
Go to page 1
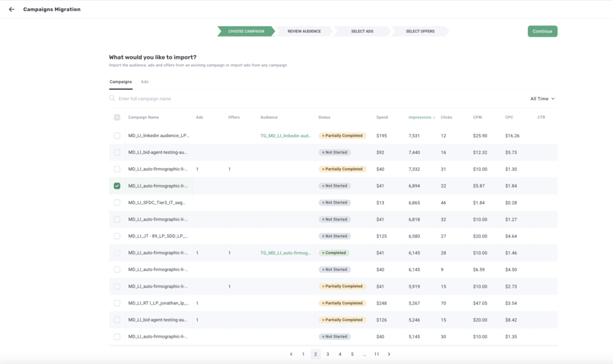pos(303,354)
